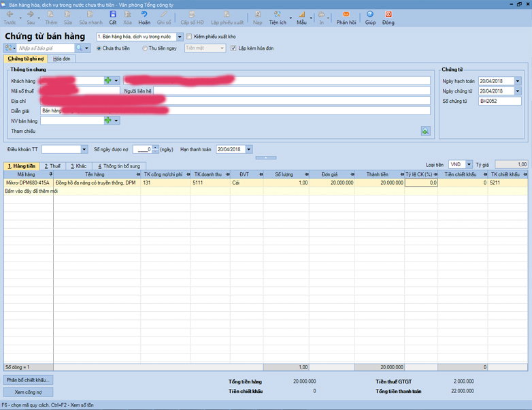Click the Xem công nợ button
The width and height of the screenshot is (532, 410).
point(28,392)
